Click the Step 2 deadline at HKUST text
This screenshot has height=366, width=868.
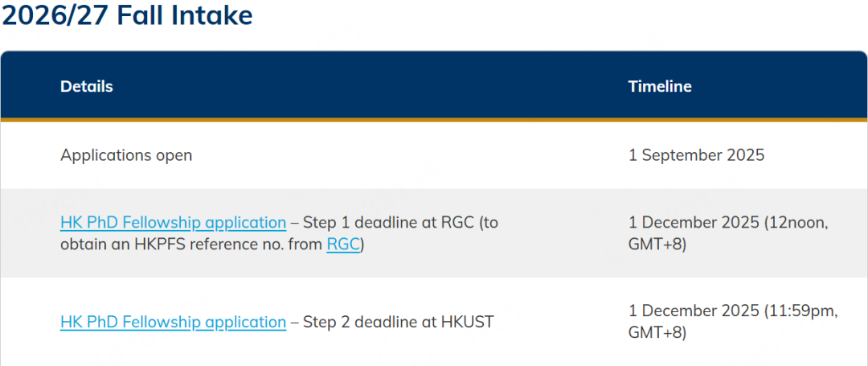click(398, 322)
